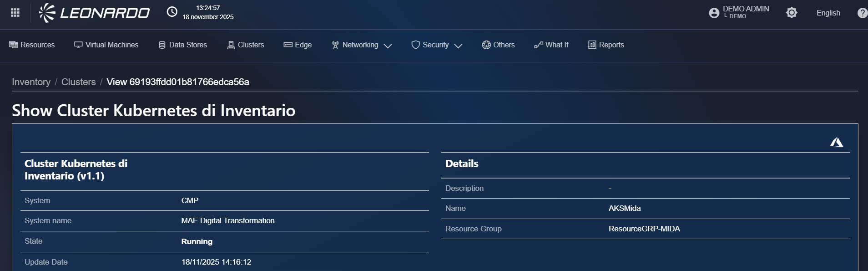The image size is (868, 271).
Task: Toggle the light/dark theme brightness icon
Action: pyautogui.click(x=792, y=13)
